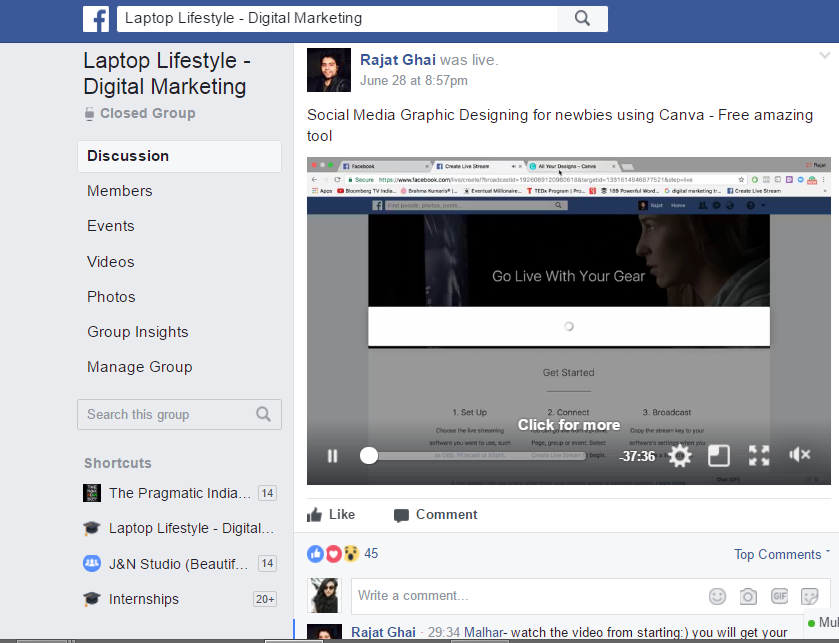Click the June 28 at 8:57pm timestamp
This screenshot has width=839, height=643.
[414, 81]
